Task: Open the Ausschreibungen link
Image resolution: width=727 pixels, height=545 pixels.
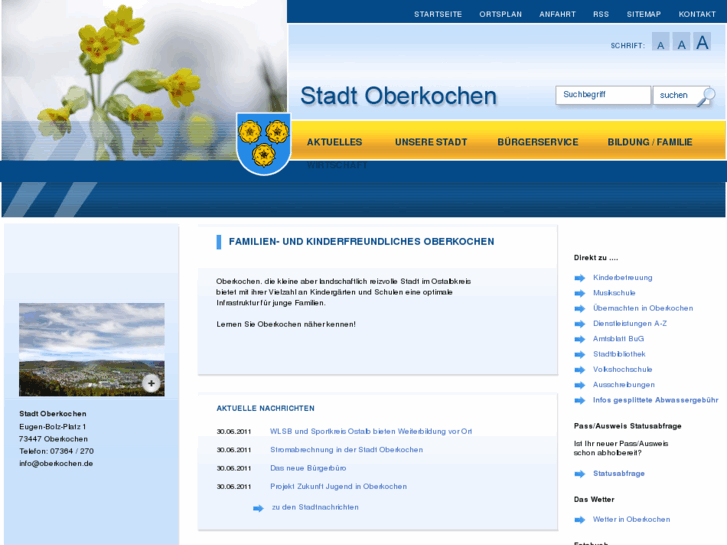Action: pos(624,385)
